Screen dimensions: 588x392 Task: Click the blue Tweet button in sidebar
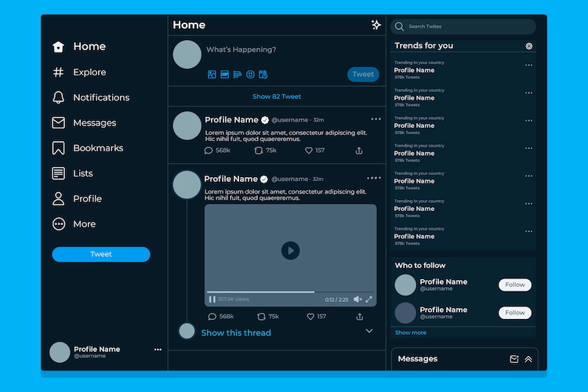101,254
